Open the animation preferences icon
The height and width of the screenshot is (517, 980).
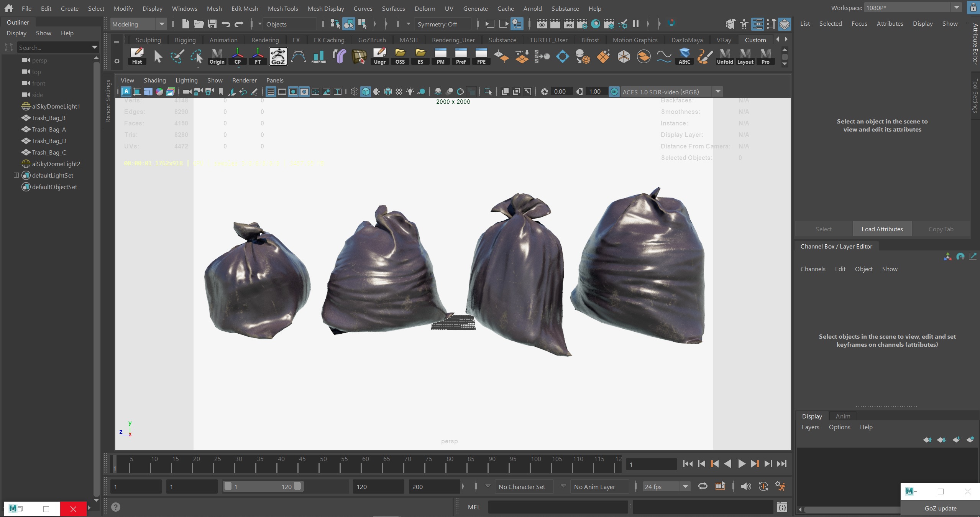point(780,486)
